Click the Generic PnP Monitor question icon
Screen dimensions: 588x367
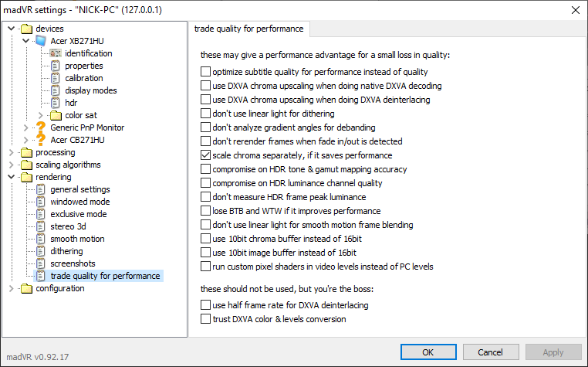41,127
